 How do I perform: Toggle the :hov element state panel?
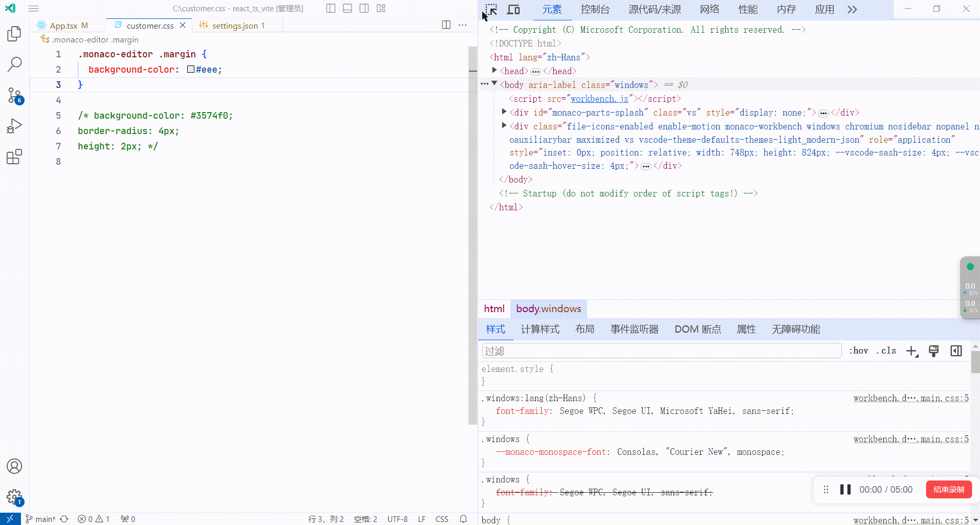pyautogui.click(x=859, y=351)
